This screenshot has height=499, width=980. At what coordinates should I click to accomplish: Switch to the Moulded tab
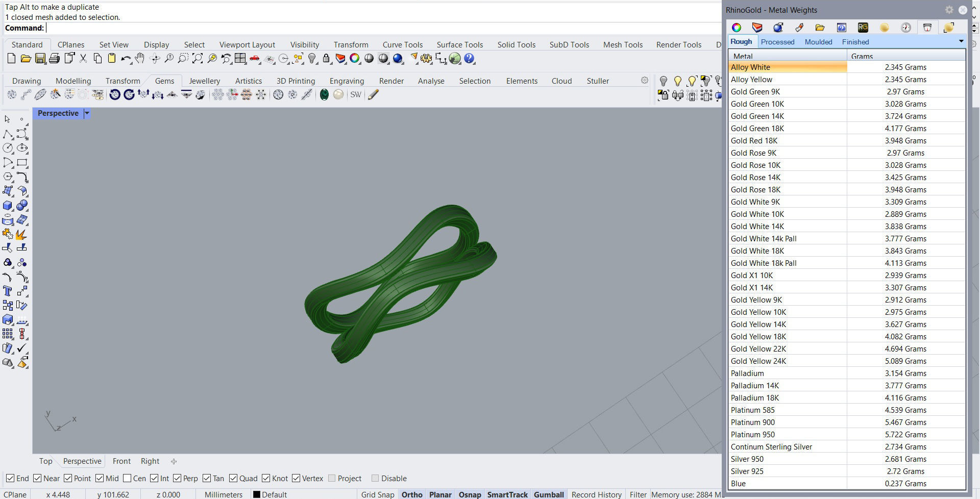[x=818, y=42]
